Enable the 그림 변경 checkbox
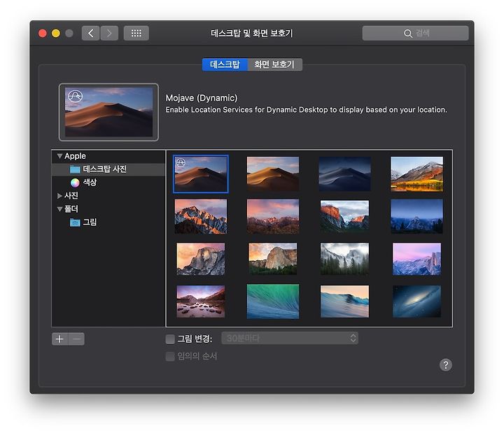The width and height of the screenshot is (504, 433). pos(170,339)
